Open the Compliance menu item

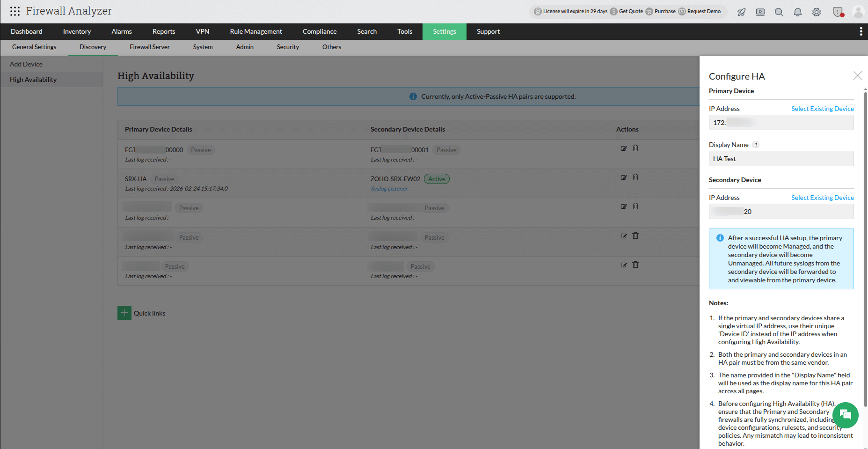click(320, 31)
